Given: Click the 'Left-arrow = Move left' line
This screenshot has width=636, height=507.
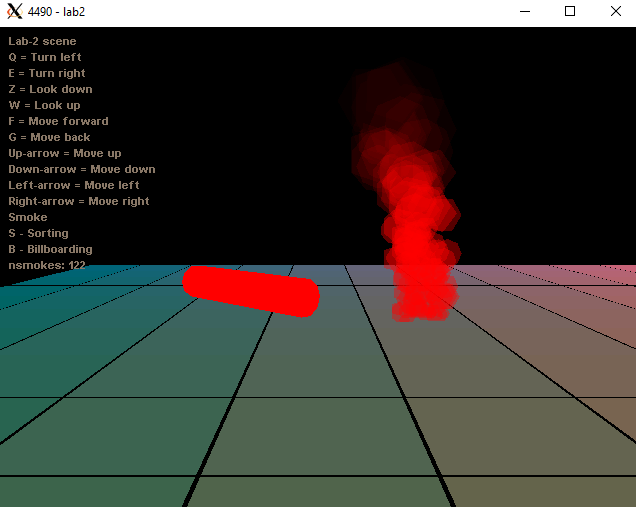Looking at the screenshot, I should (74, 185).
